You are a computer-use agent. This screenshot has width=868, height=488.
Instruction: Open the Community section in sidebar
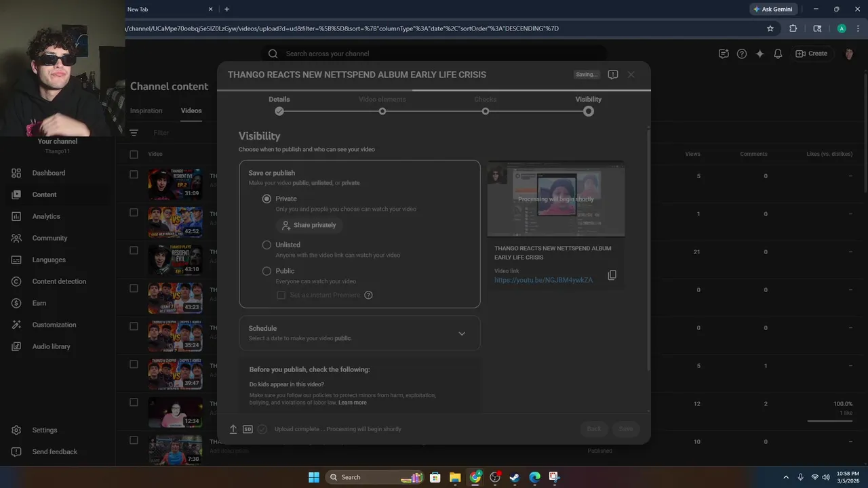[x=50, y=238]
